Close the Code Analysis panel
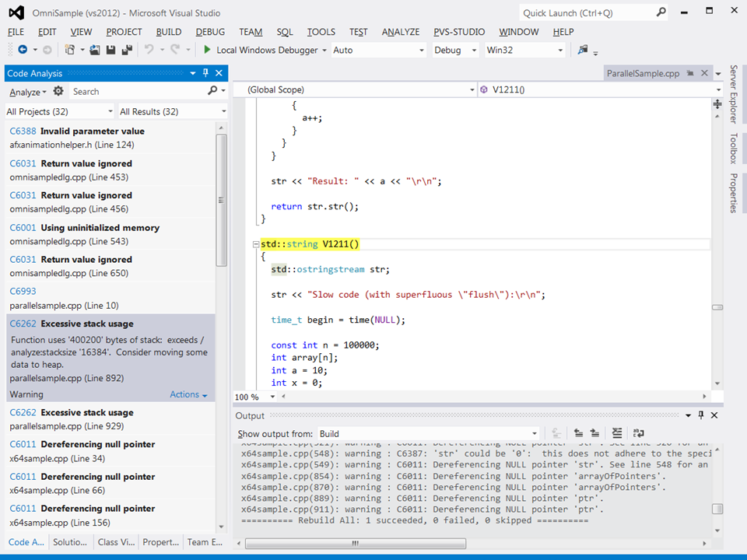The image size is (747, 560). coord(219,73)
